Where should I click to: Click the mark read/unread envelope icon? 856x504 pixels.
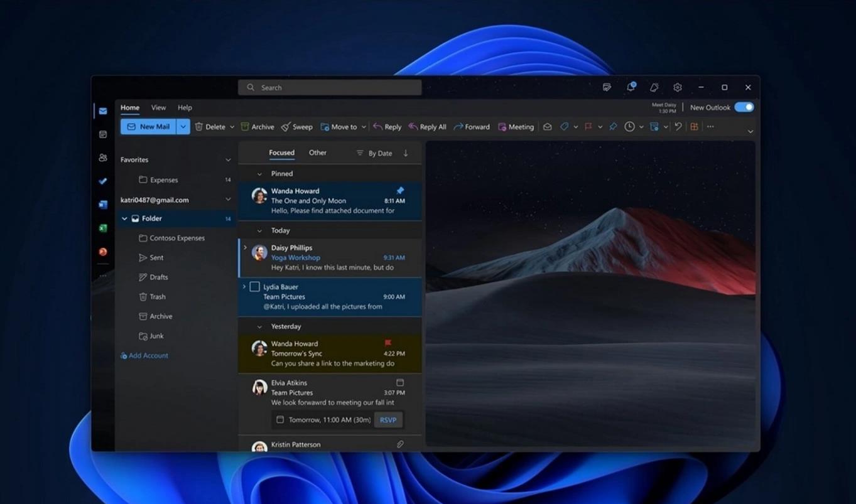[x=548, y=127]
